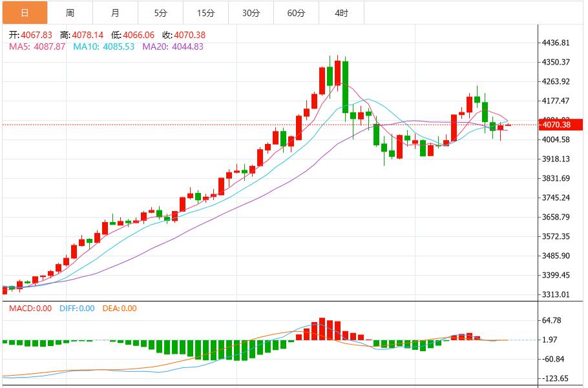Open the 4时 four-hour chart
This screenshot has width=588, height=388.
[341, 12]
